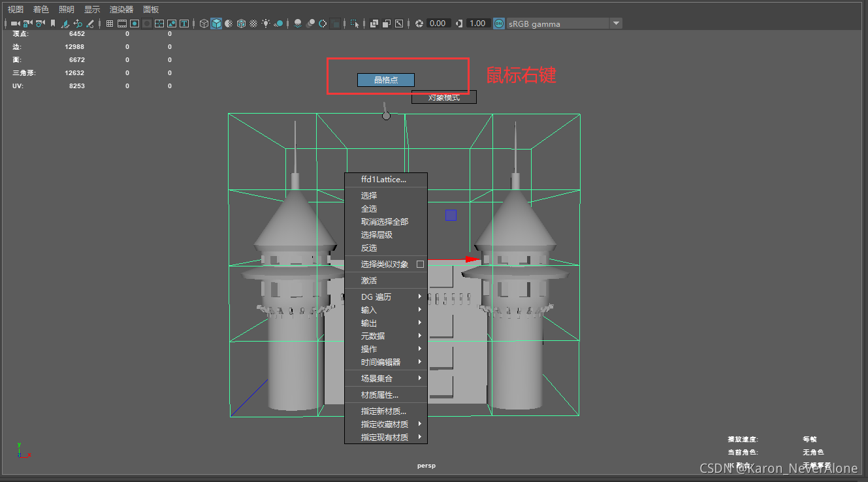Turn on use all lights icon
Viewport: 868px width, 482px height.
(x=266, y=24)
